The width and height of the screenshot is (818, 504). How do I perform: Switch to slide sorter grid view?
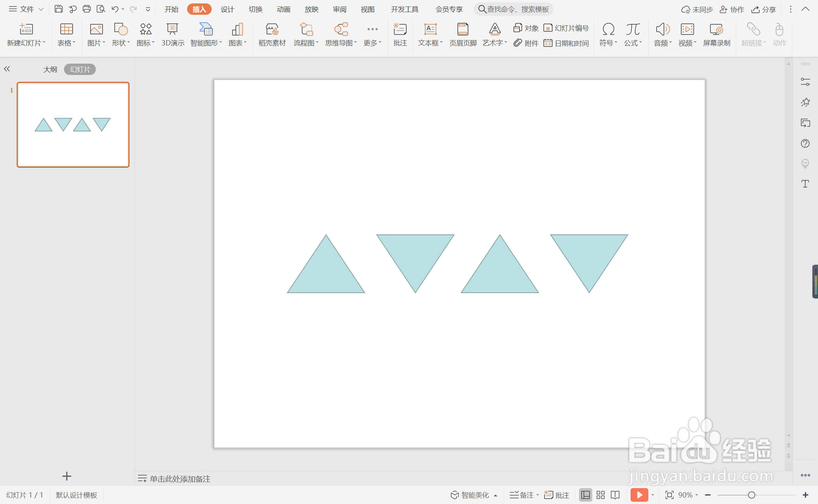tap(601, 495)
